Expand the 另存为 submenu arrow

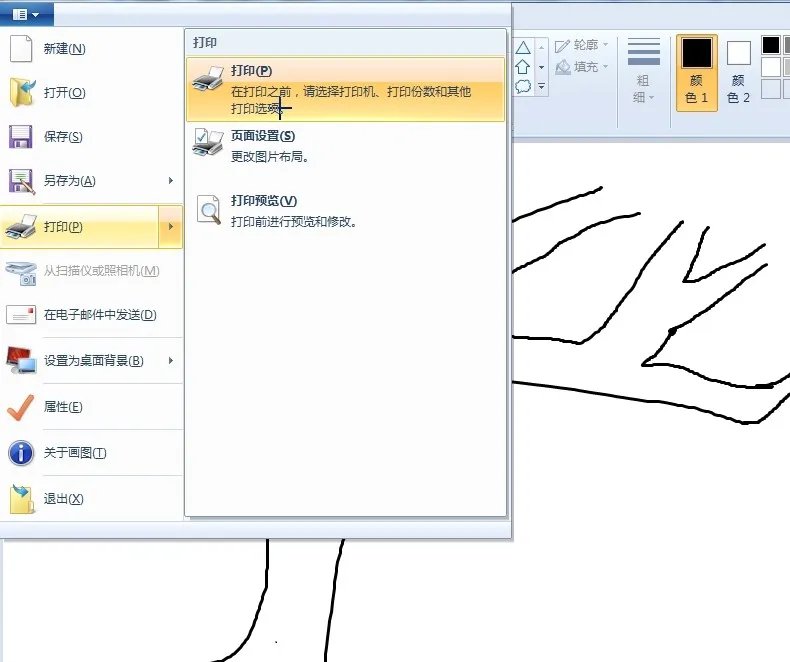171,180
